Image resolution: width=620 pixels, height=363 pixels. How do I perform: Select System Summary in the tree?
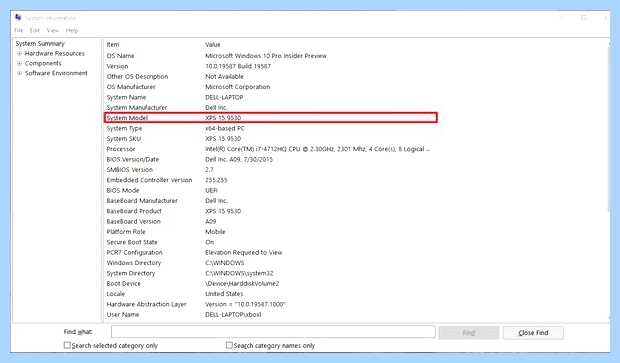pyautogui.click(x=40, y=43)
